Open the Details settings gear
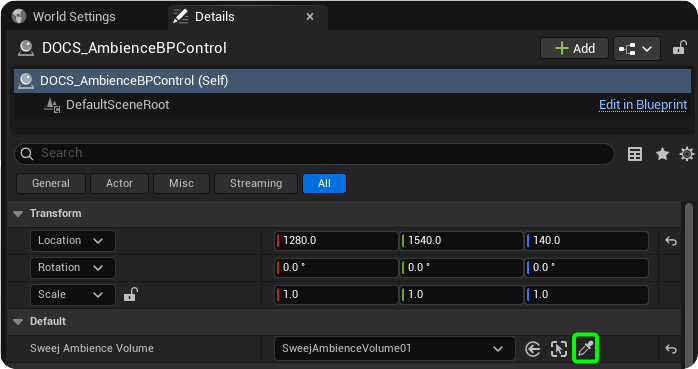Viewport: 698px width, 369px height. tap(687, 154)
